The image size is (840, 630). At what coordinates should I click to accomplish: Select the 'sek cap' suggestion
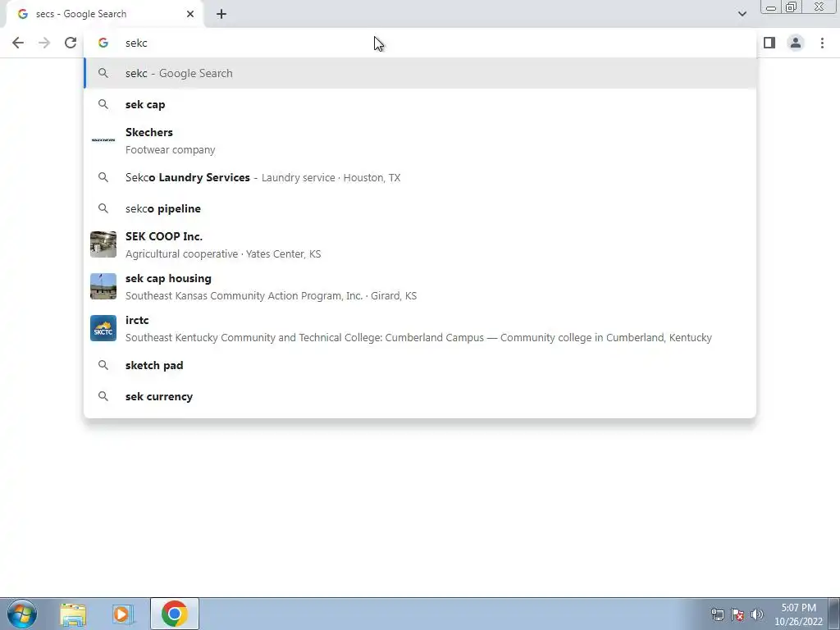(420, 104)
